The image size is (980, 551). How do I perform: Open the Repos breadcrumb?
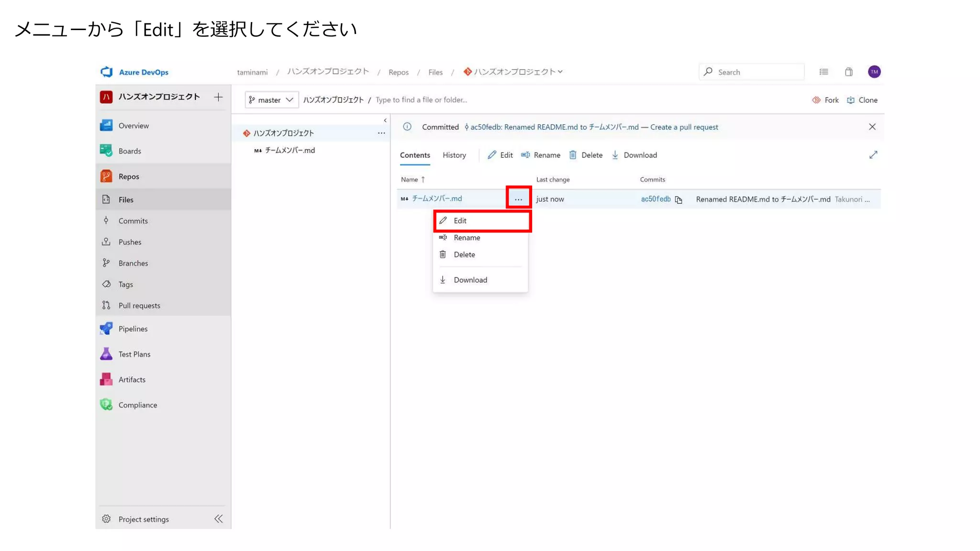coord(399,72)
